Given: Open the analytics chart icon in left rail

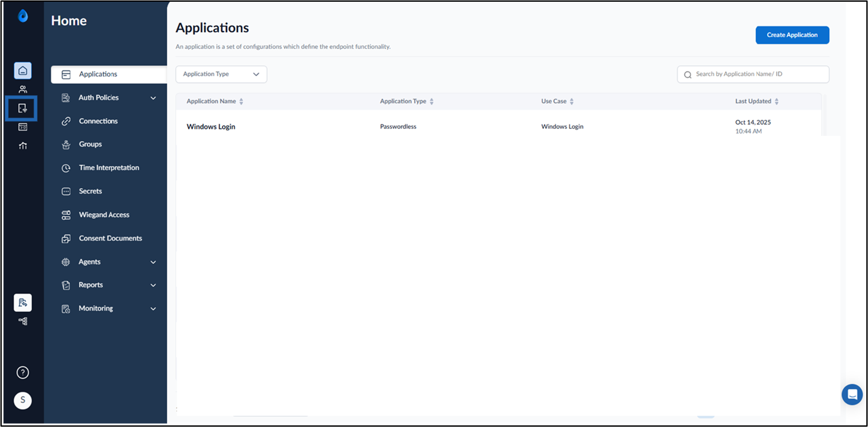Looking at the screenshot, I should point(23,146).
